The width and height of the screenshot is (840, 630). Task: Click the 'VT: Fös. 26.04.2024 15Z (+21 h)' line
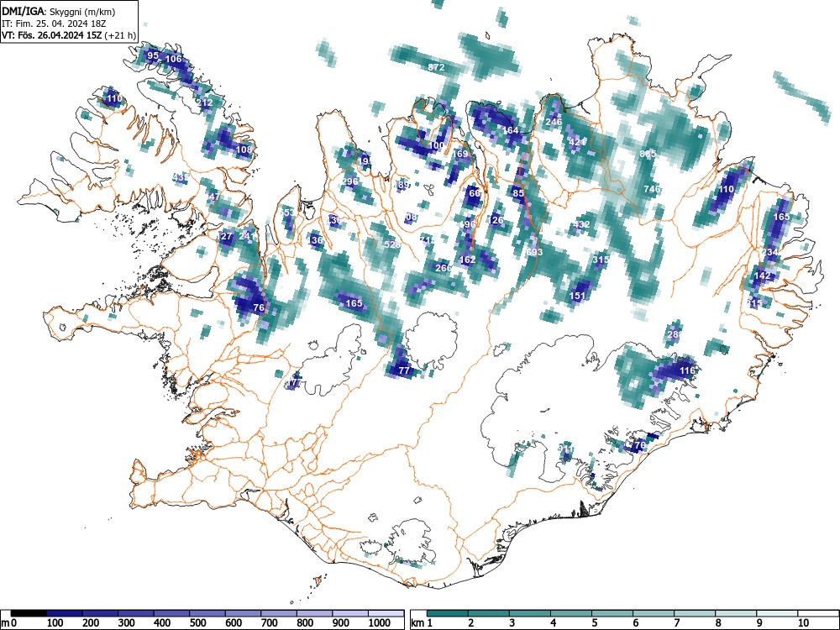pos(69,35)
